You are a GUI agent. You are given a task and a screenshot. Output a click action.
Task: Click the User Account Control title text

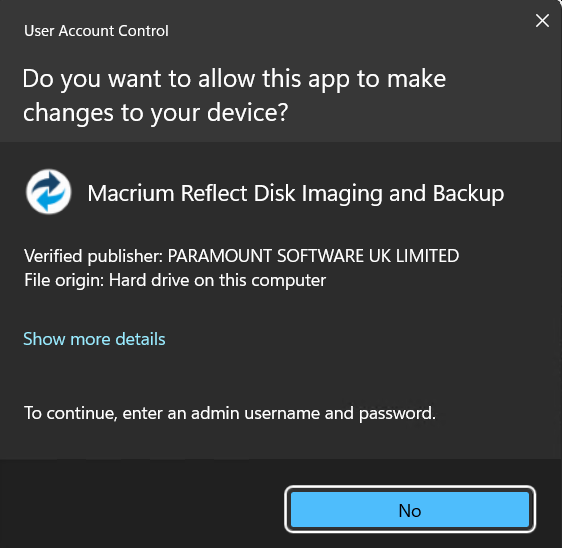tap(96, 31)
